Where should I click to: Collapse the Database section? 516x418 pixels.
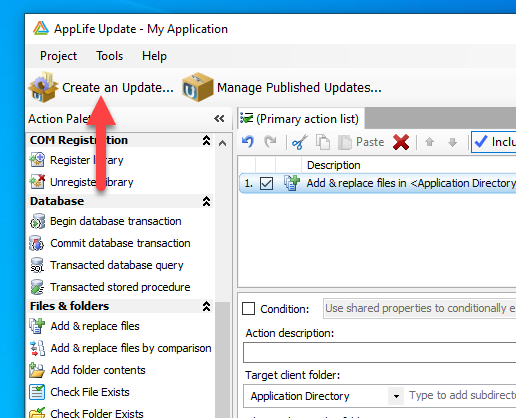[206, 201]
